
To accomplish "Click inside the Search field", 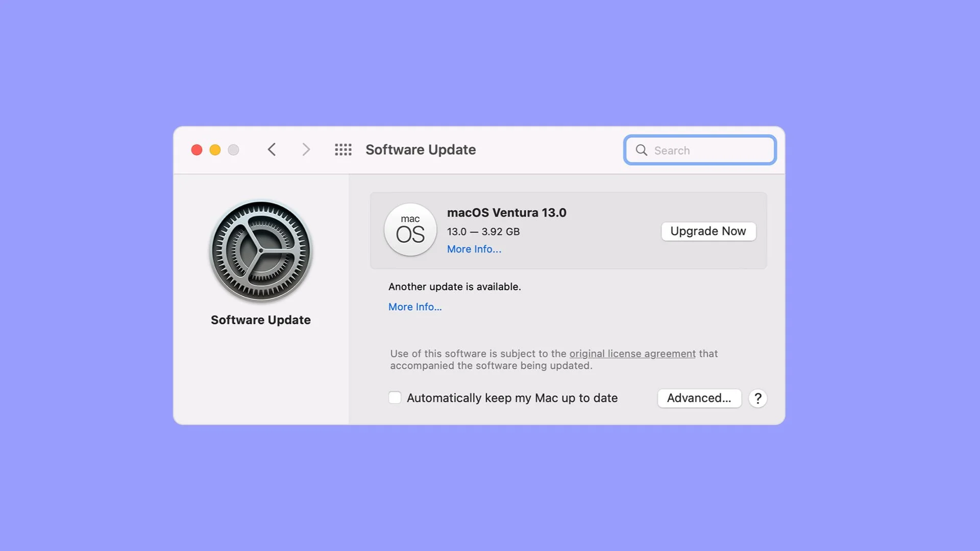I will click(704, 150).
